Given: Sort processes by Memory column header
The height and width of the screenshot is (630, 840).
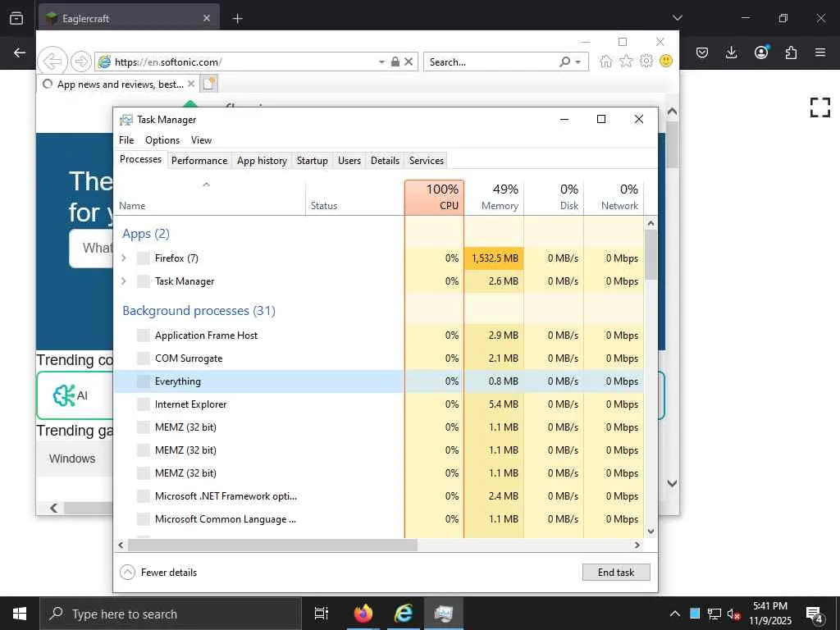Looking at the screenshot, I should (494, 197).
